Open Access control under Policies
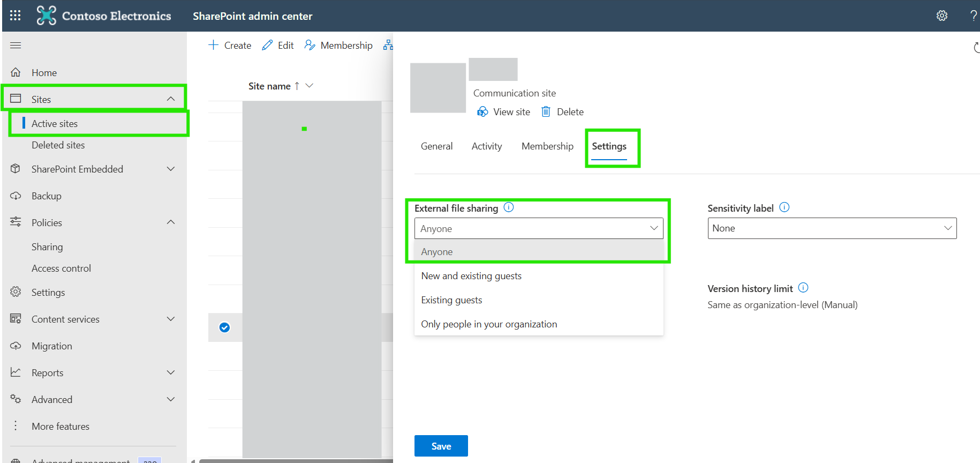 [61, 268]
